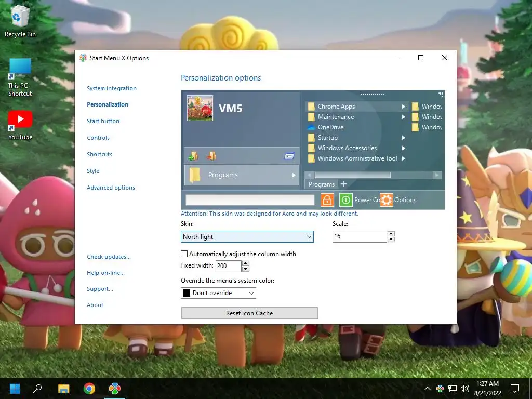Expand the Startup folder arrow
Screen dimensions: 532x399
[403, 138]
